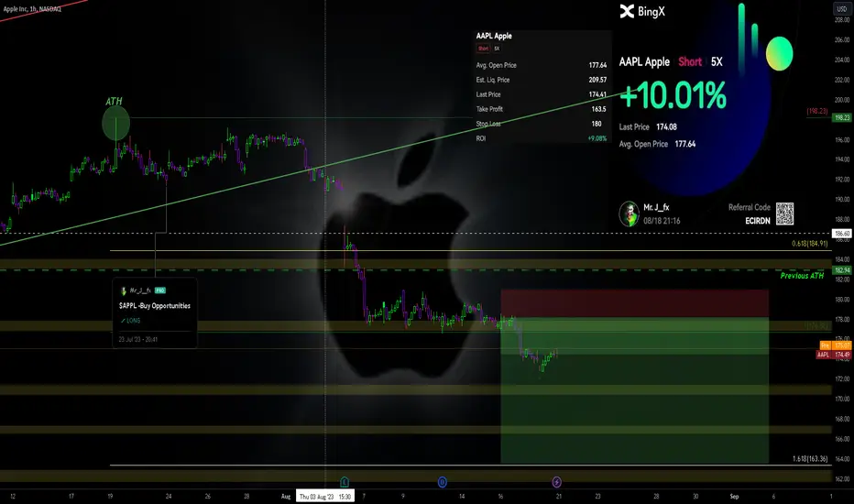Click the 208.00 price axis label
The height and width of the screenshot is (504, 854).
(842, 19)
